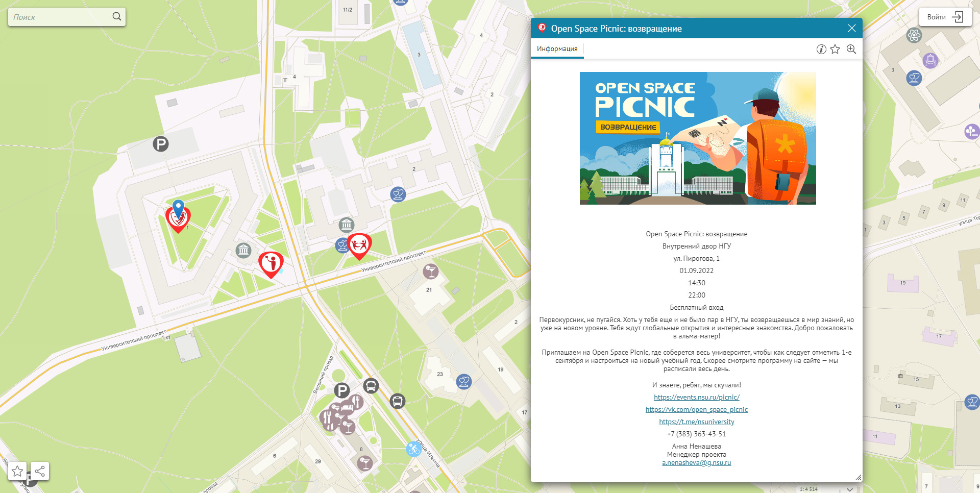
Task: Click the hearts icon beside the dancing marker
Action: click(341, 246)
